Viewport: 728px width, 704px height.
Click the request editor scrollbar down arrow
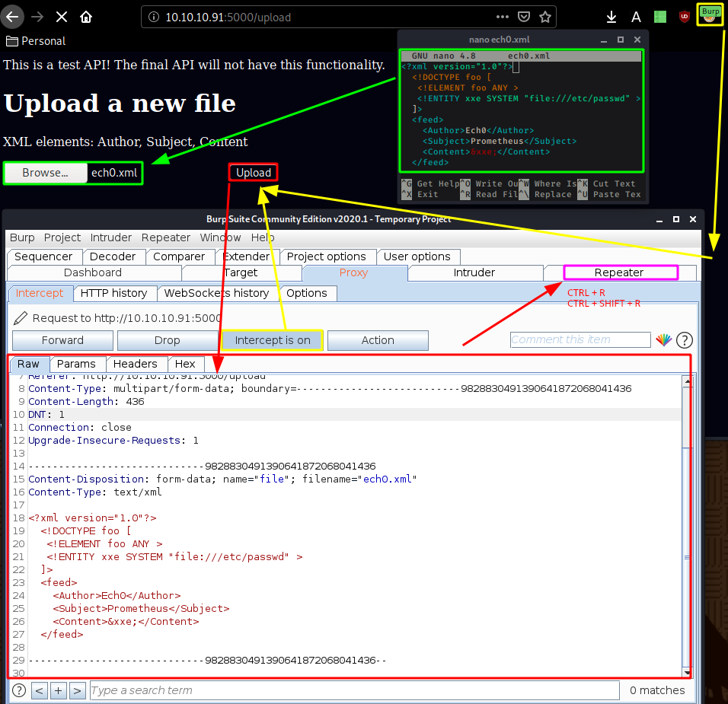[687, 672]
